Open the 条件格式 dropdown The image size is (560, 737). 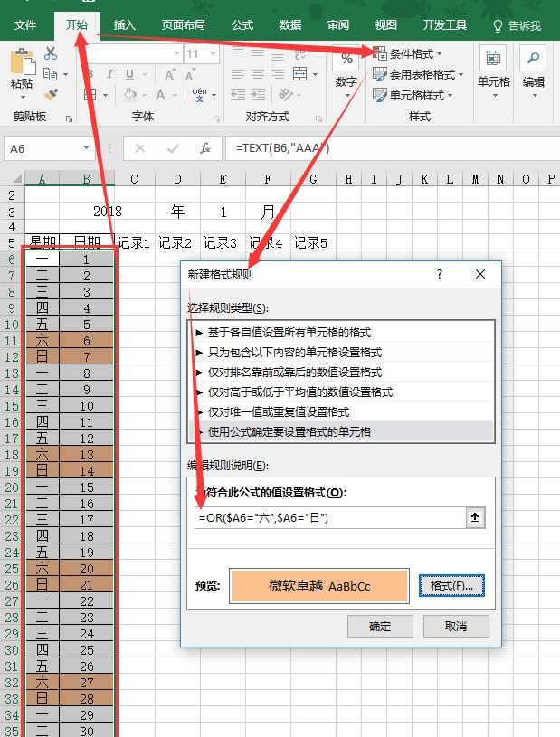pyautogui.click(x=409, y=54)
